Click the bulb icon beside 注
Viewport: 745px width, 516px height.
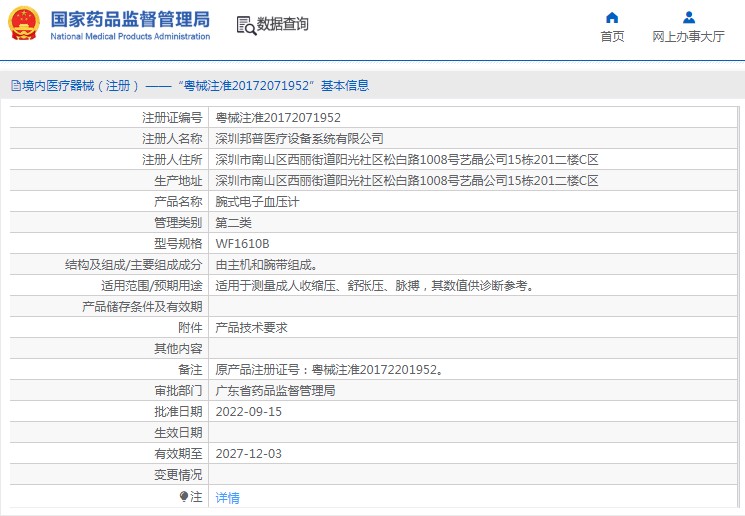click(x=184, y=497)
